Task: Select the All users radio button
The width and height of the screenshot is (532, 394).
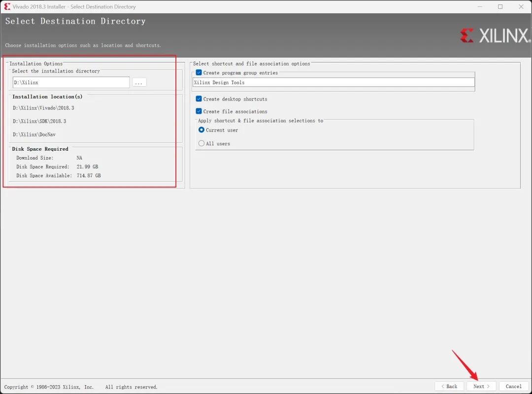Action: pyautogui.click(x=201, y=143)
